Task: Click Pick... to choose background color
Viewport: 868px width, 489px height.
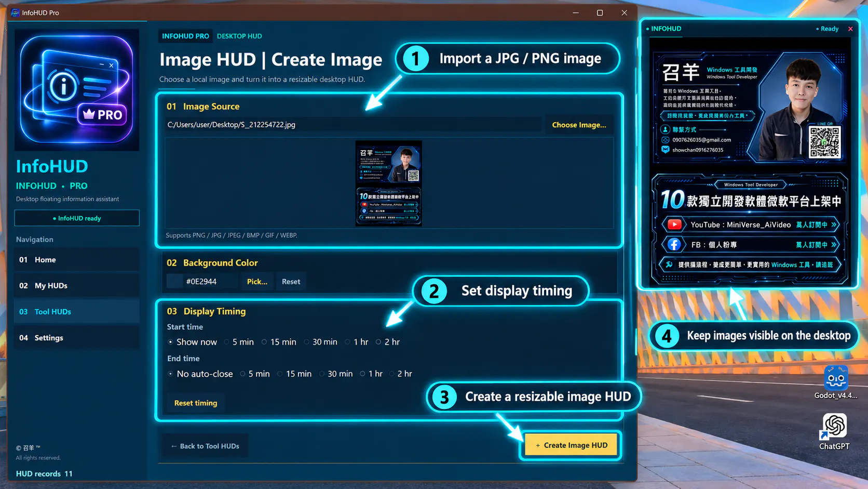Action: [257, 281]
